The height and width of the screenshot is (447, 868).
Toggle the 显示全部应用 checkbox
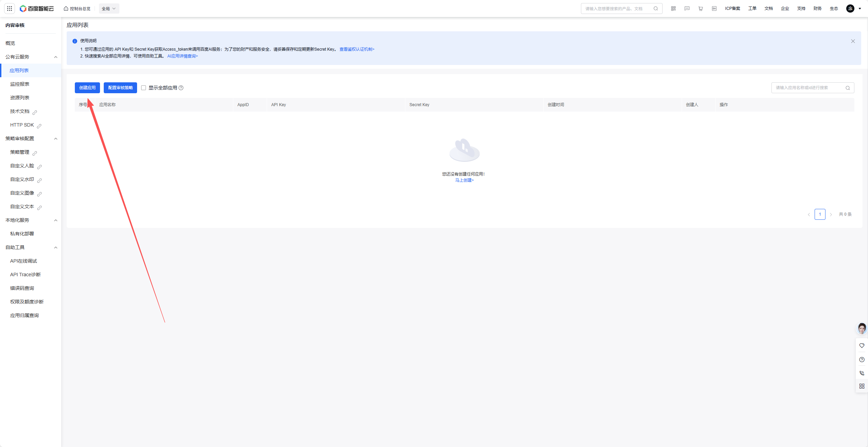pyautogui.click(x=144, y=88)
